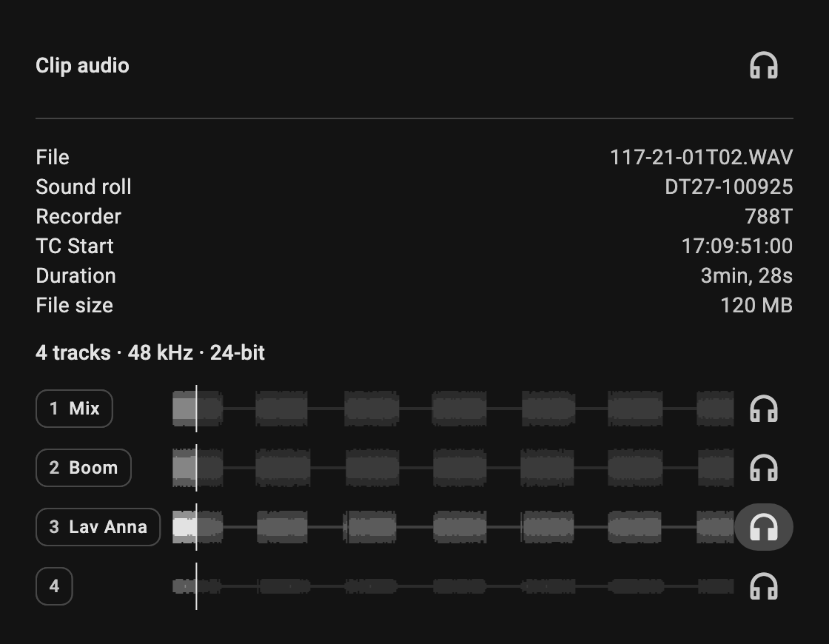Click duration value 3min, 28s
Viewport: 829px width, 644px height.
point(747,275)
